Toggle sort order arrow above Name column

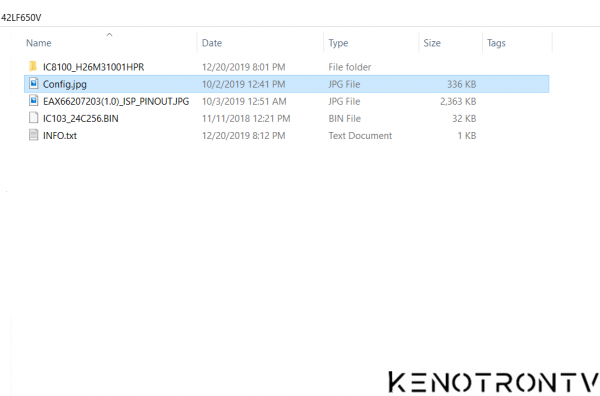click(109, 35)
